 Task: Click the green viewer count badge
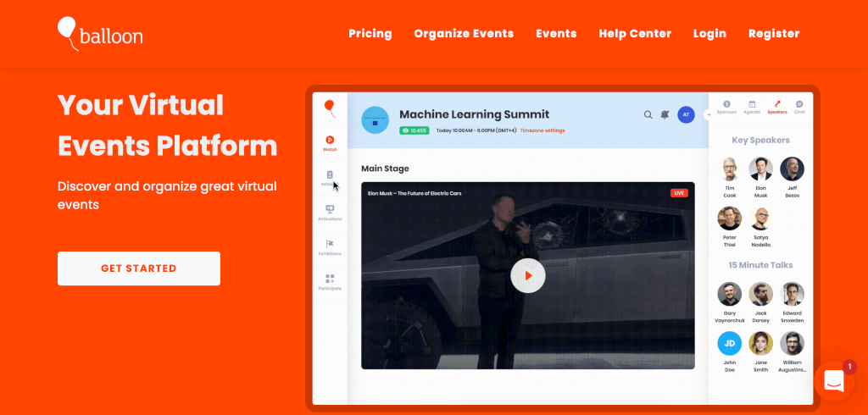415,130
